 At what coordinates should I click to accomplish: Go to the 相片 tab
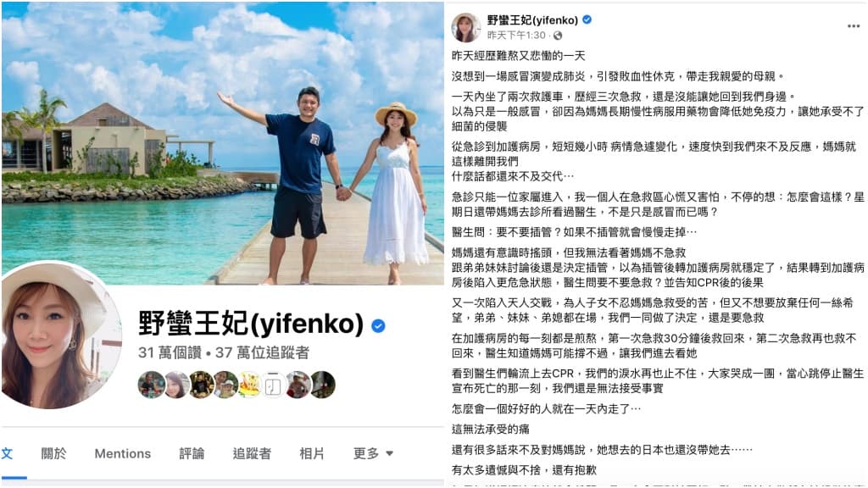[312, 454]
